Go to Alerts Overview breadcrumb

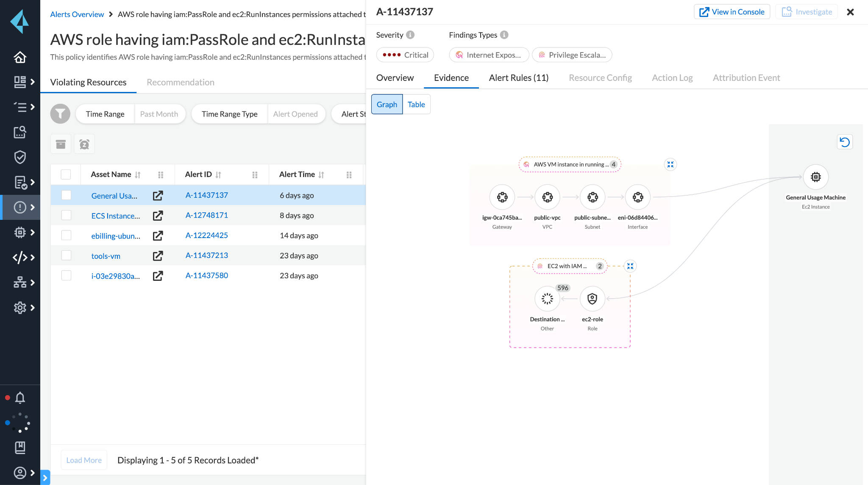(x=77, y=14)
